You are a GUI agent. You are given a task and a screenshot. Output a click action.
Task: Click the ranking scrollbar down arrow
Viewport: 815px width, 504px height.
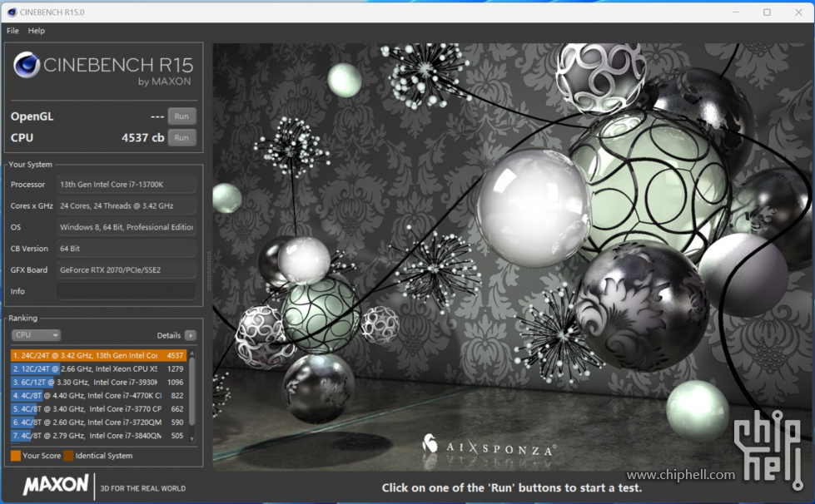pos(191,438)
